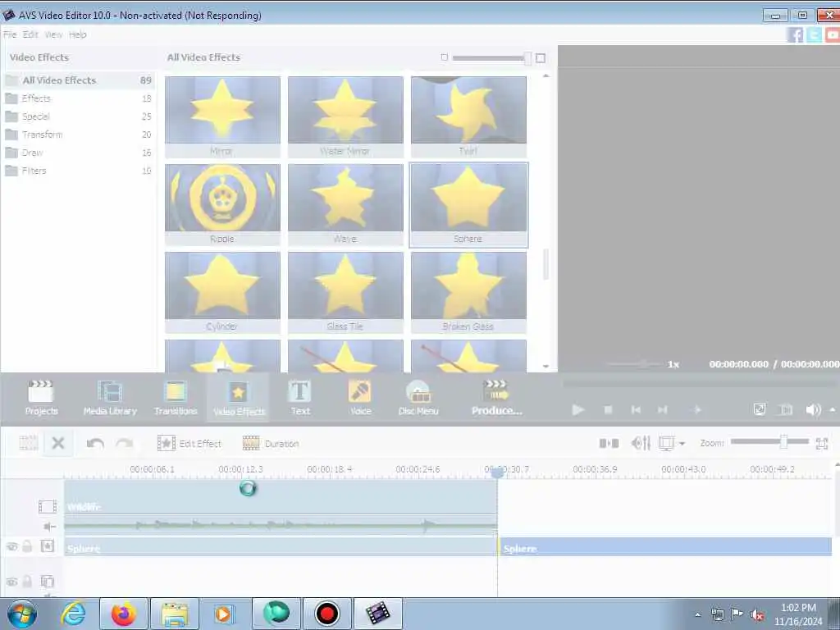Click the Produce... button
Screen dimensions: 840x630
coord(496,398)
